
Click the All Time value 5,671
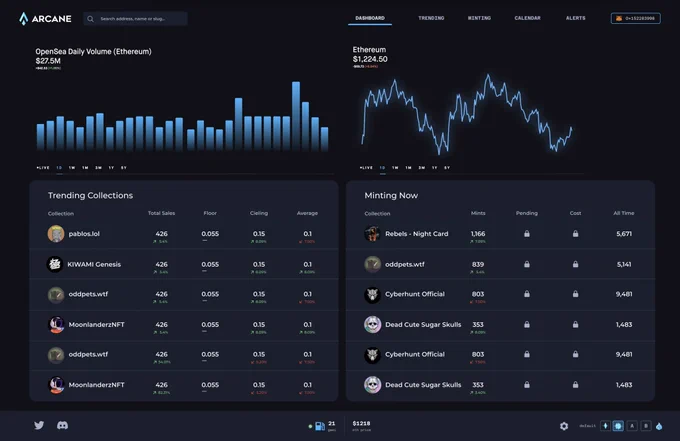624,234
